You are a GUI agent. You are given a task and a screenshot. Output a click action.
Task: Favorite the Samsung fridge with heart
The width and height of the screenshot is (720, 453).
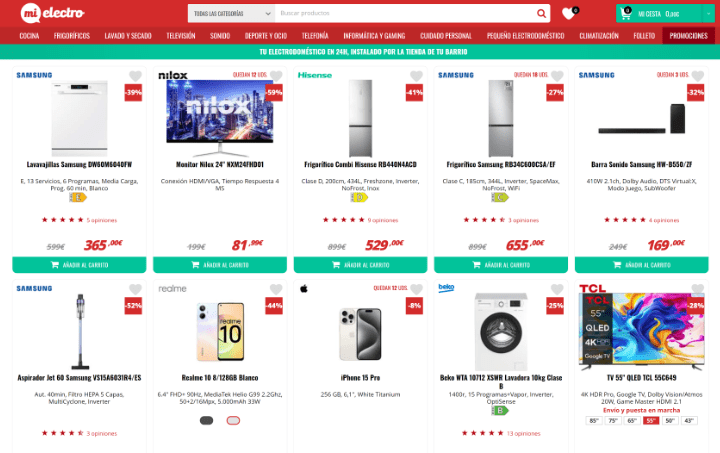point(557,76)
